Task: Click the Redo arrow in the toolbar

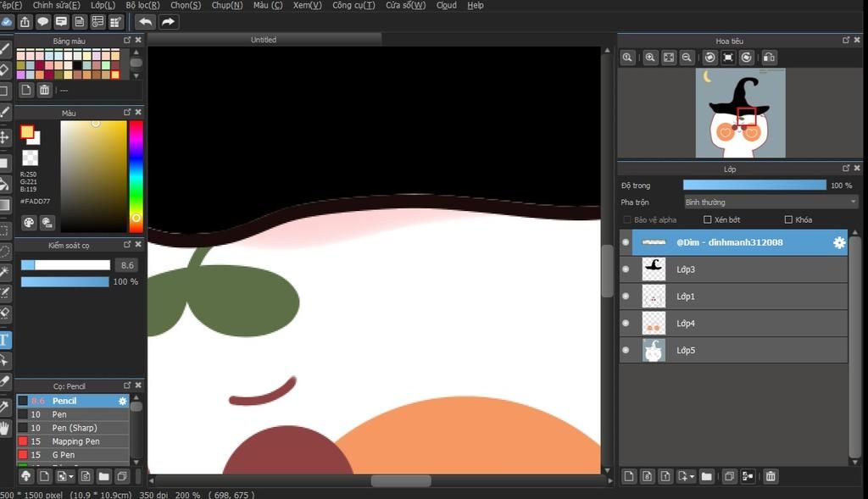Action: tap(168, 22)
